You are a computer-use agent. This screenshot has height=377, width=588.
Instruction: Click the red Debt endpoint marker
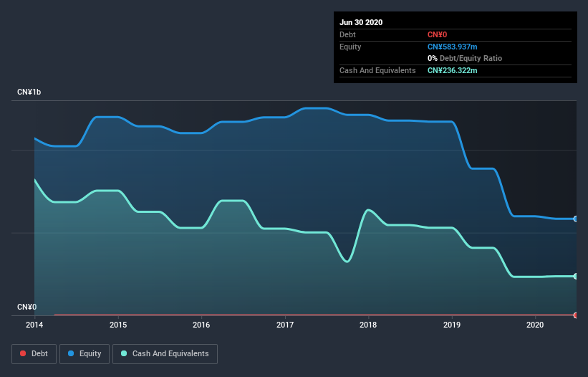576,315
